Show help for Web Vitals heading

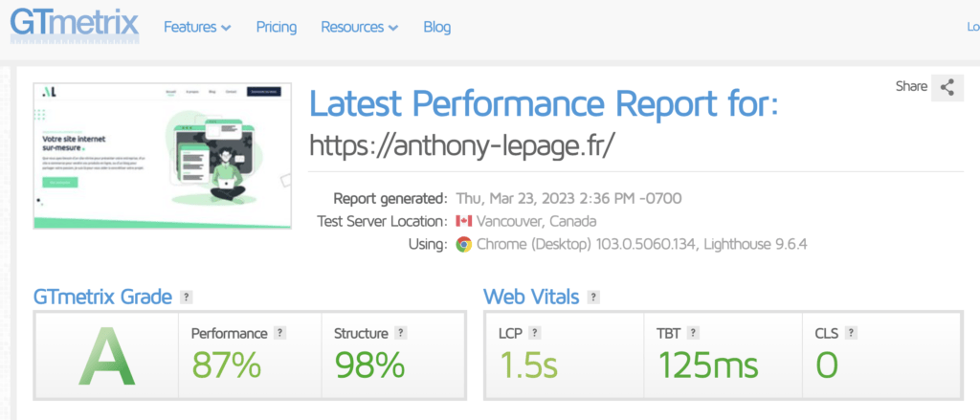coord(593,298)
